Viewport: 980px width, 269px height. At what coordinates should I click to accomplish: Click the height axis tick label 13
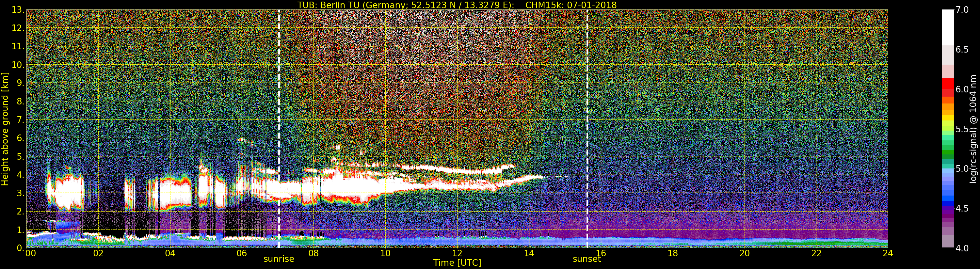coord(18,10)
